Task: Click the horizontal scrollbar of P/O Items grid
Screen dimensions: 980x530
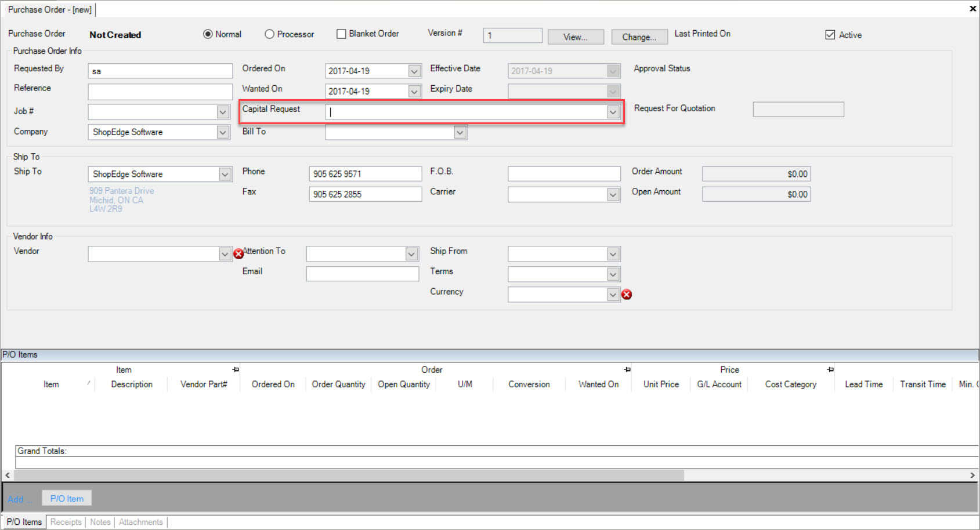Action: coord(348,475)
